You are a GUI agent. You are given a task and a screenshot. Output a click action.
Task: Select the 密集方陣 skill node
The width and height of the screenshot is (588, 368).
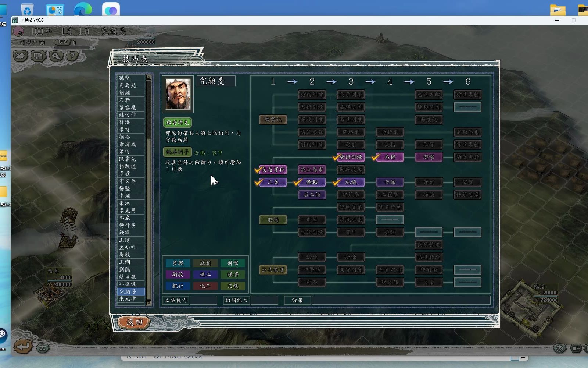429,95
